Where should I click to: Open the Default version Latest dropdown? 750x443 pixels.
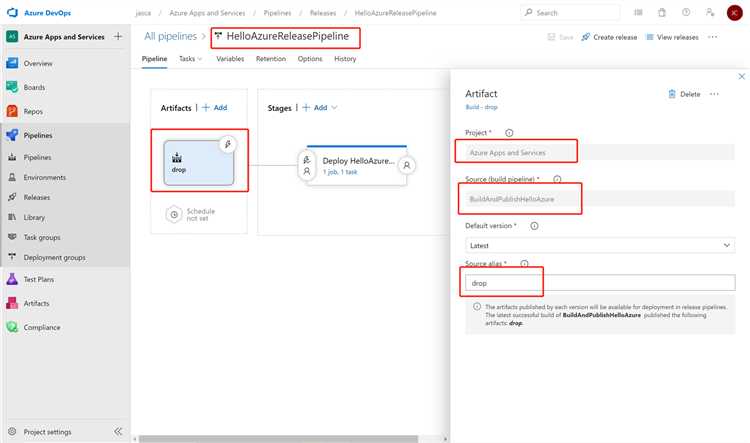(x=600, y=245)
